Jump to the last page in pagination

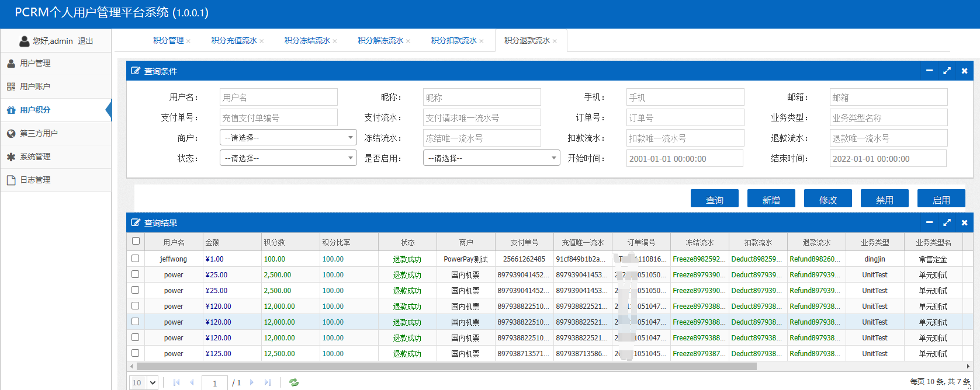[268, 382]
